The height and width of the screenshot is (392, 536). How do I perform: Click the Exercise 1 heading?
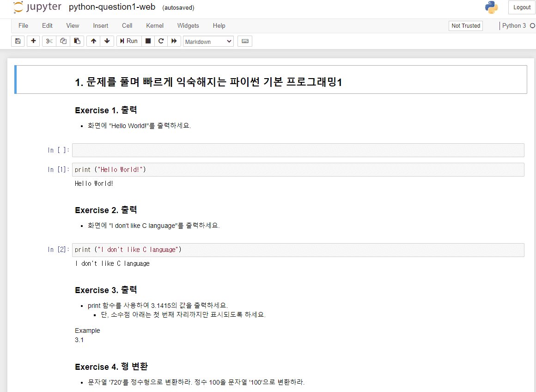(x=106, y=110)
